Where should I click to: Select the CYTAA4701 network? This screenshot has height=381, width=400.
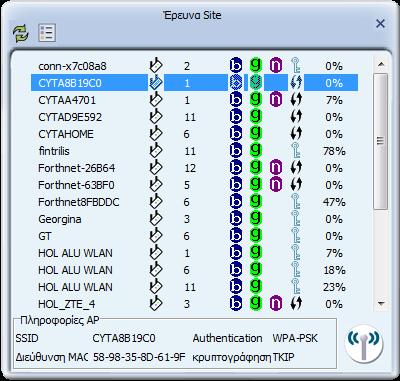tap(67, 100)
